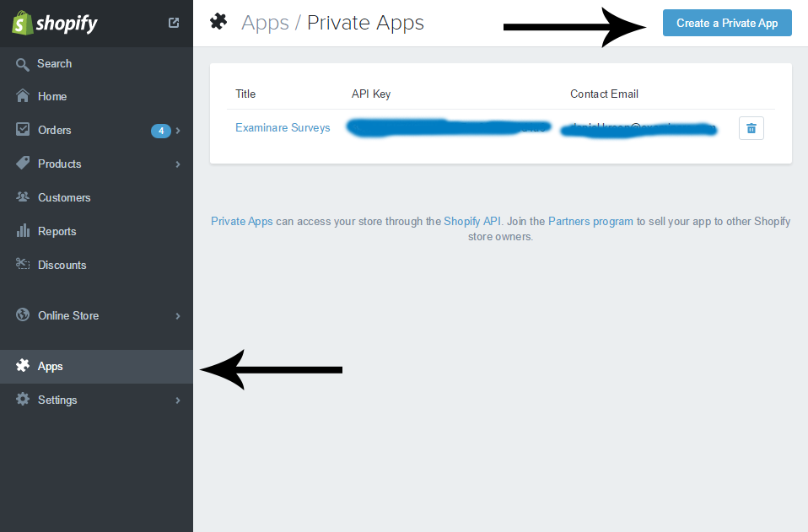Screen dimensions: 808x532
Task: Expand the Products submenu chevron
Action: click(178, 164)
